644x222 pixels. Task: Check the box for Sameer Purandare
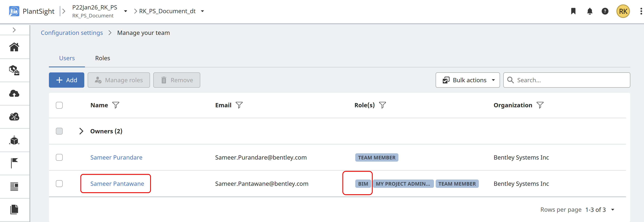[59, 158]
